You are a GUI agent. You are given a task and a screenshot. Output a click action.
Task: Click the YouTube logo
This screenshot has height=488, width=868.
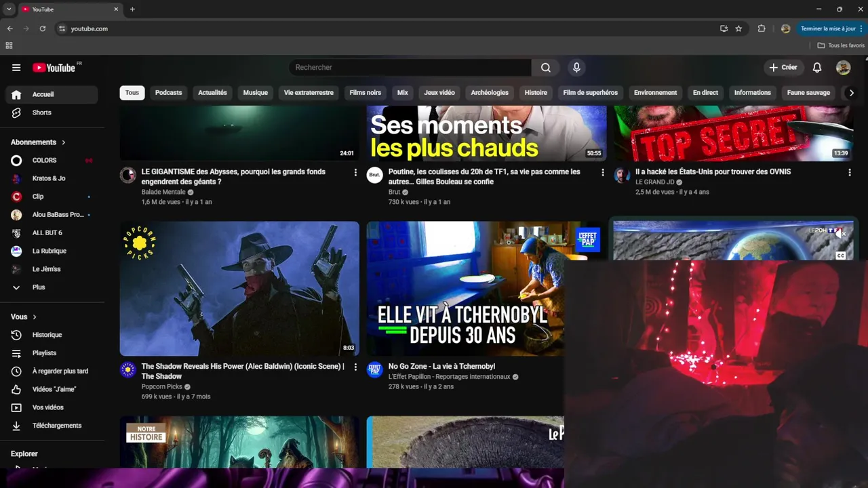pyautogui.click(x=54, y=68)
